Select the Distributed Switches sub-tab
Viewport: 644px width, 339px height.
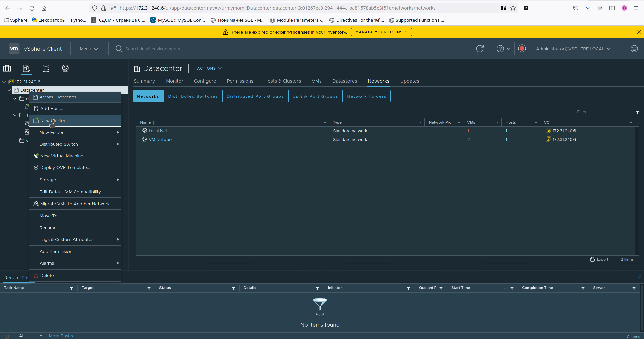[x=193, y=96]
